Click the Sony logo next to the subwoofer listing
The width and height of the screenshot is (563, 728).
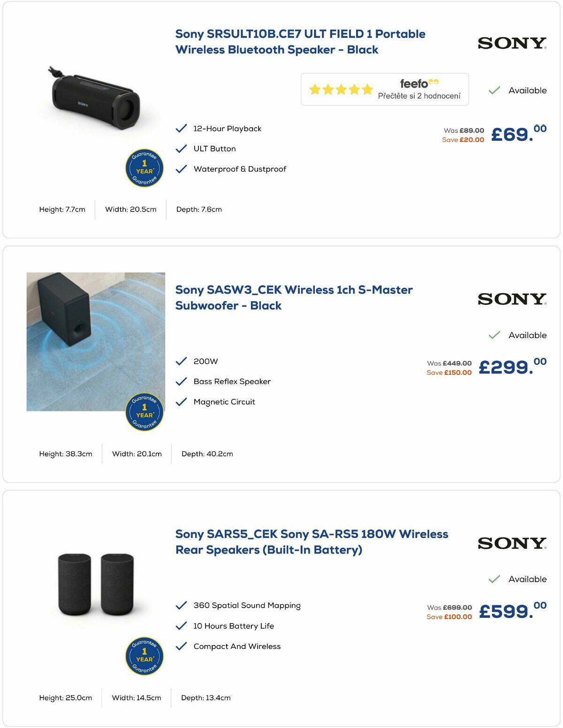[511, 299]
